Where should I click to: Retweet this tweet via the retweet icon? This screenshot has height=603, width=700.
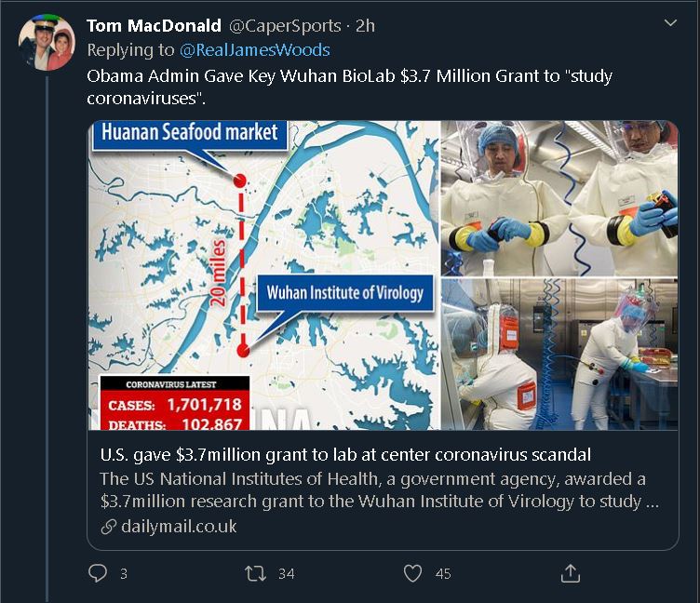(255, 573)
